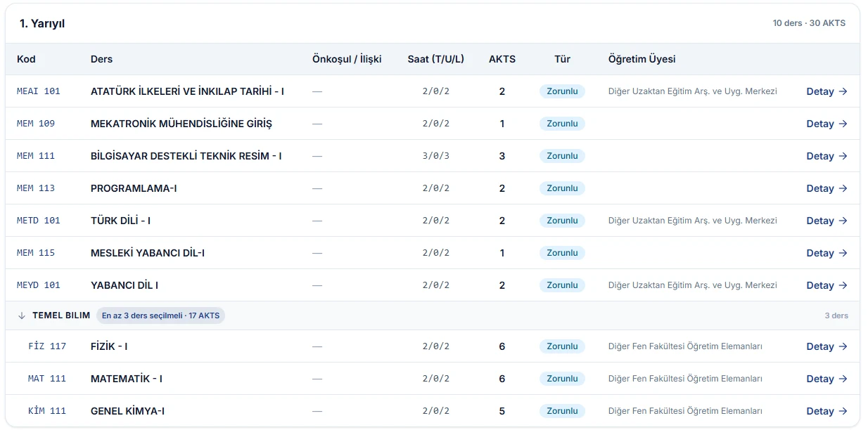Image resolution: width=868 pixels, height=430 pixels.
Task: Open Detay for MESLEKİ YABANCI DİL-I
Action: (x=826, y=253)
